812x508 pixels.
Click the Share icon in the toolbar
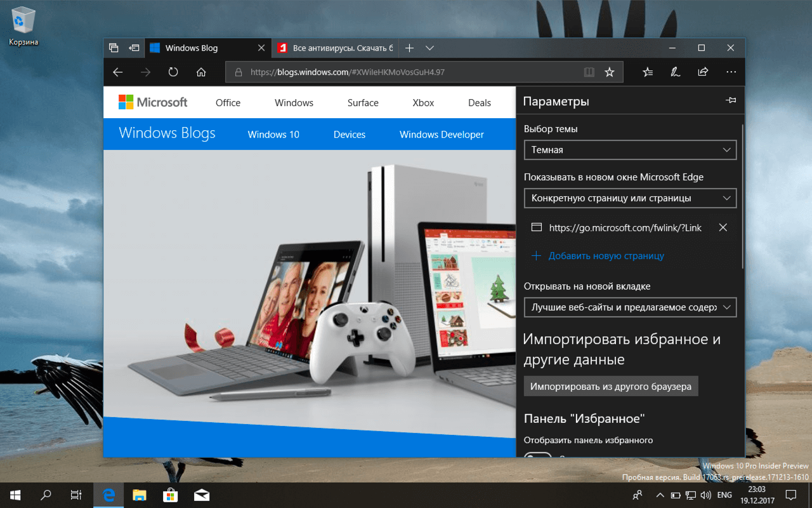coord(703,72)
